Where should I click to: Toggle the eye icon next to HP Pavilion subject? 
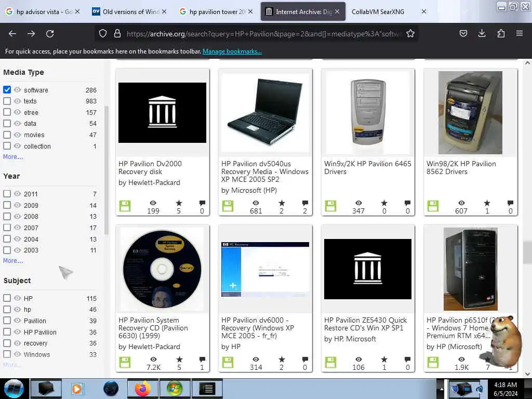point(17,331)
